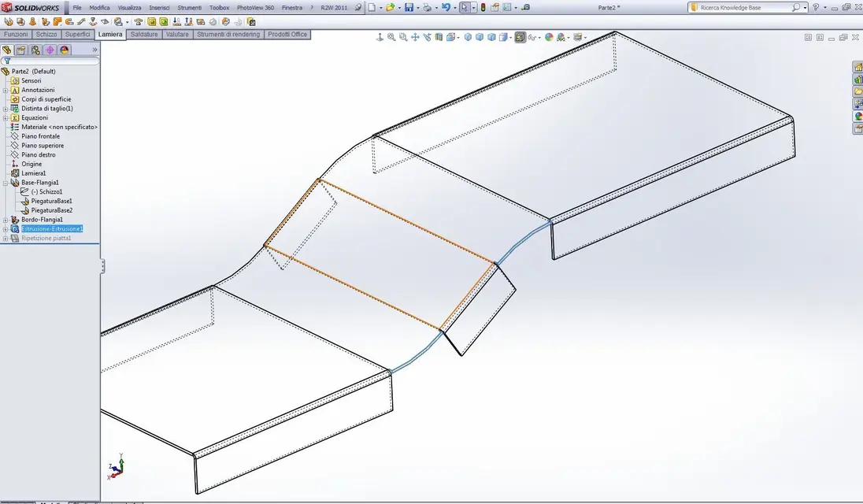Select PiegaturaBase2 in the tree

click(x=52, y=211)
